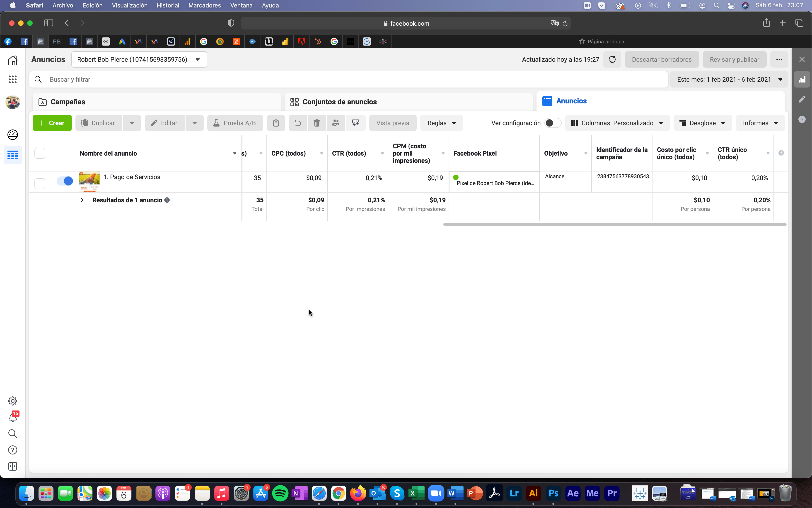
Task: Toggle the Pago de Servicios ad on/off switch
Action: [x=65, y=181]
